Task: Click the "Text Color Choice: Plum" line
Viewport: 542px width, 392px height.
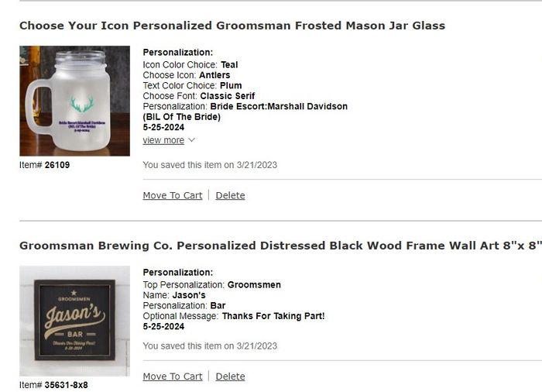Action: point(192,85)
